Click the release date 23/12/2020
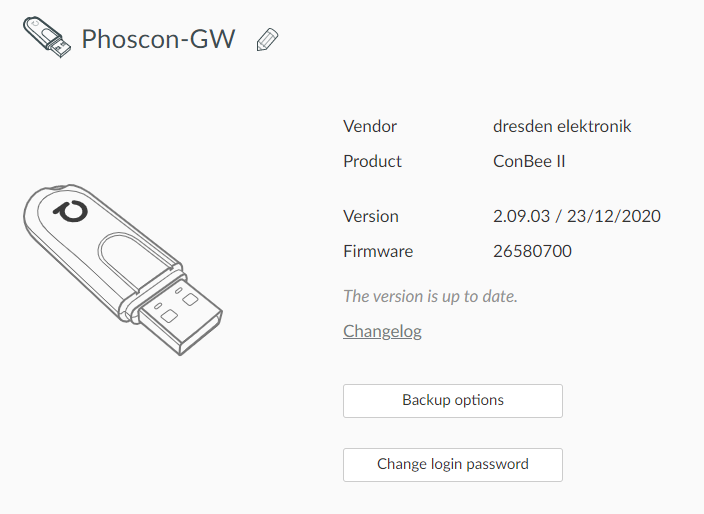This screenshot has width=704, height=514. pyautogui.click(x=616, y=216)
